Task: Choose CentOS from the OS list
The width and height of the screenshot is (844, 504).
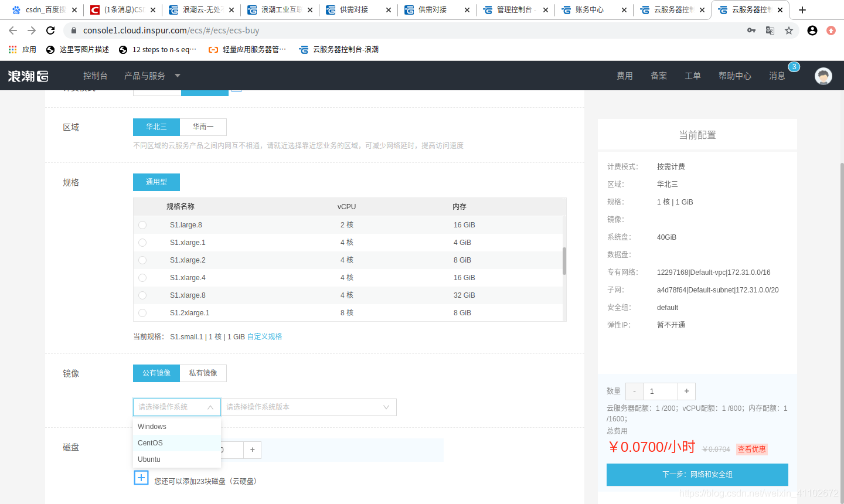Action: [177, 443]
